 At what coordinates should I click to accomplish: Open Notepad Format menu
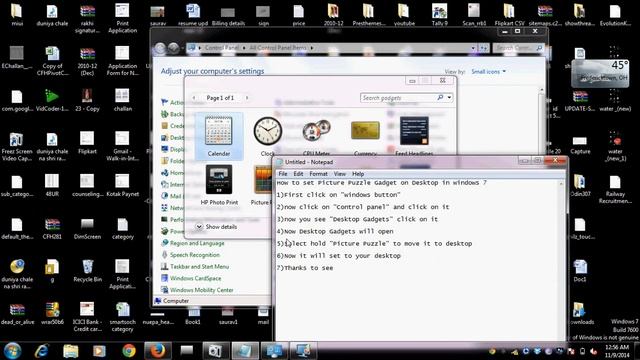pyautogui.click(x=318, y=174)
